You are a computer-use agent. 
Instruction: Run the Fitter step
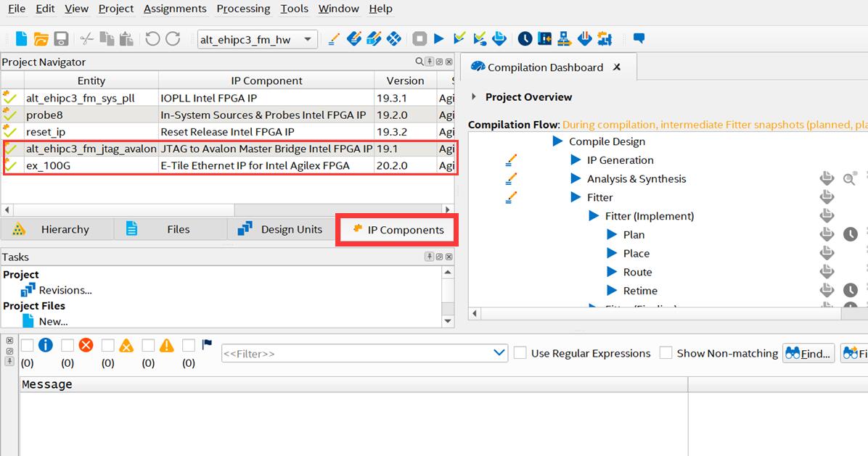(x=576, y=197)
